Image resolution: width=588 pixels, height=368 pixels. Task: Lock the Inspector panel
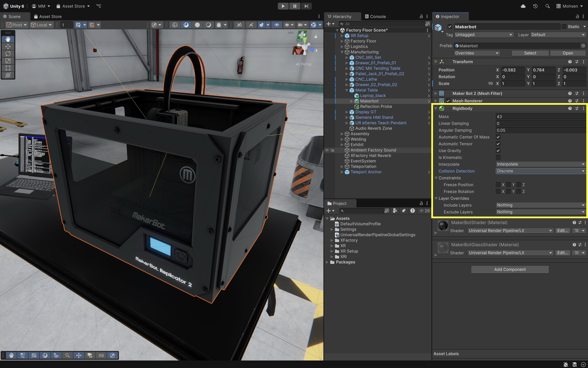coord(577,17)
